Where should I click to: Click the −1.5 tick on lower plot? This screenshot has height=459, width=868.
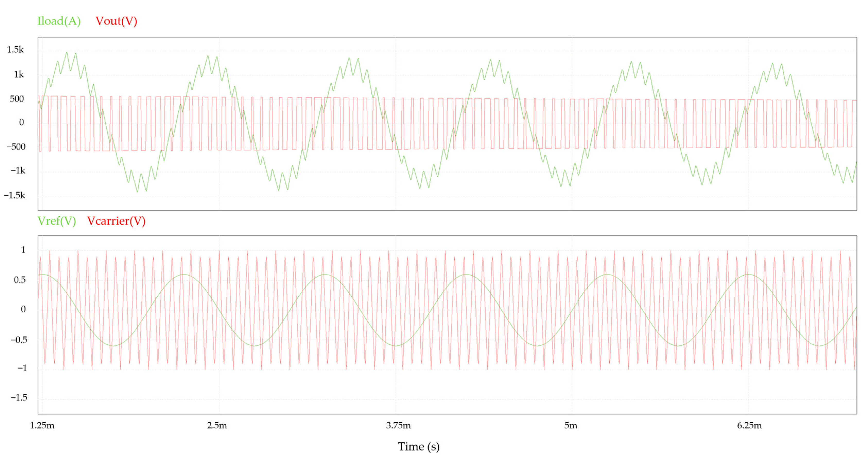pos(19,398)
